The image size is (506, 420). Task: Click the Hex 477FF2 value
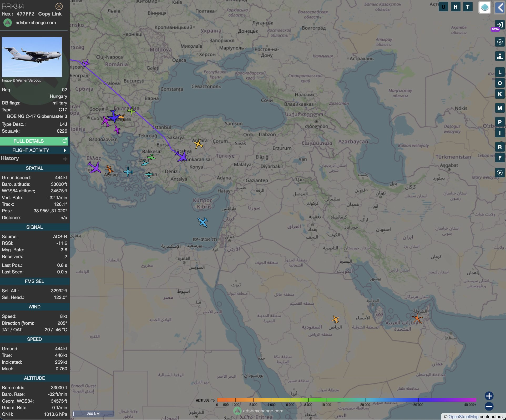pyautogui.click(x=26, y=14)
